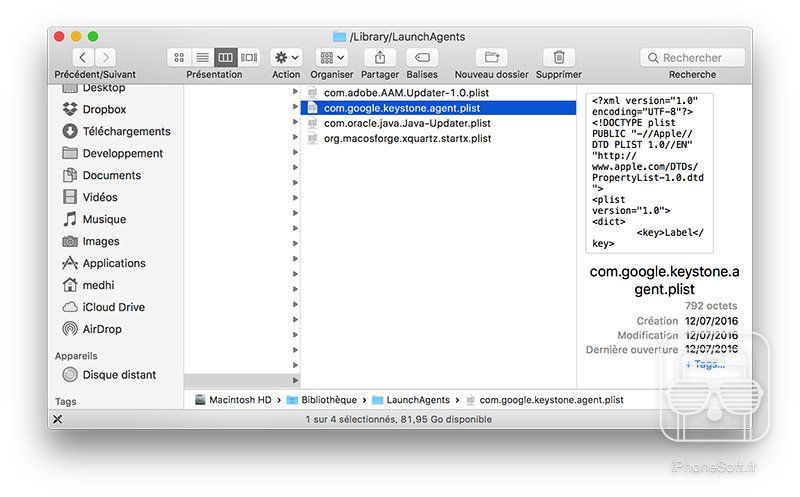Image resolution: width=800 pixels, height=497 pixels.
Task: Click the expander arrow beside com.adobe.AAM.Updater row
Action: [x=295, y=91]
